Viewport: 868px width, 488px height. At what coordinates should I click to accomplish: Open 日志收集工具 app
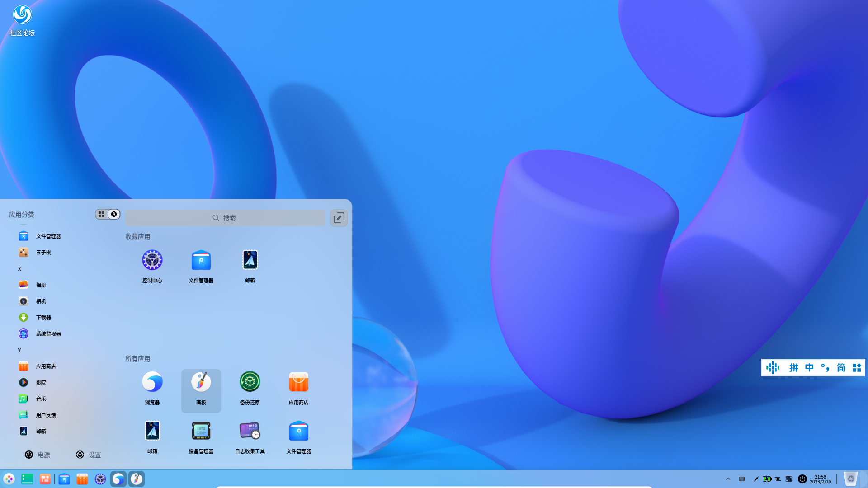pos(250,432)
